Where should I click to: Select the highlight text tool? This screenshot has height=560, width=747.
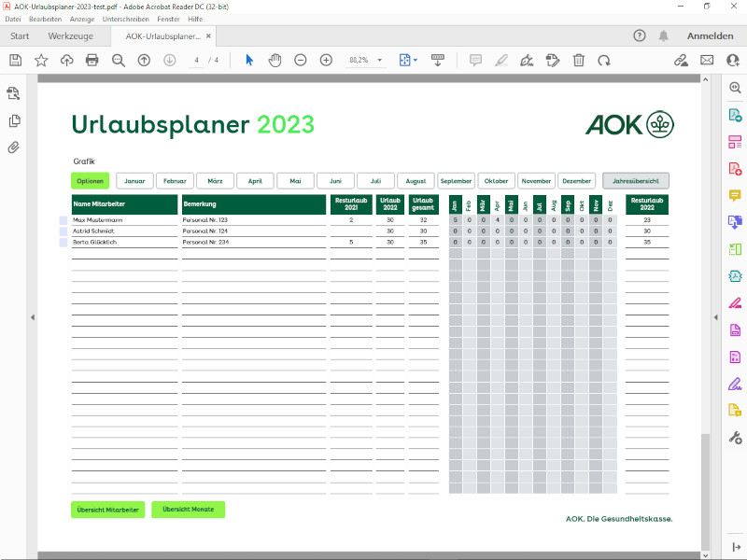tap(501, 60)
